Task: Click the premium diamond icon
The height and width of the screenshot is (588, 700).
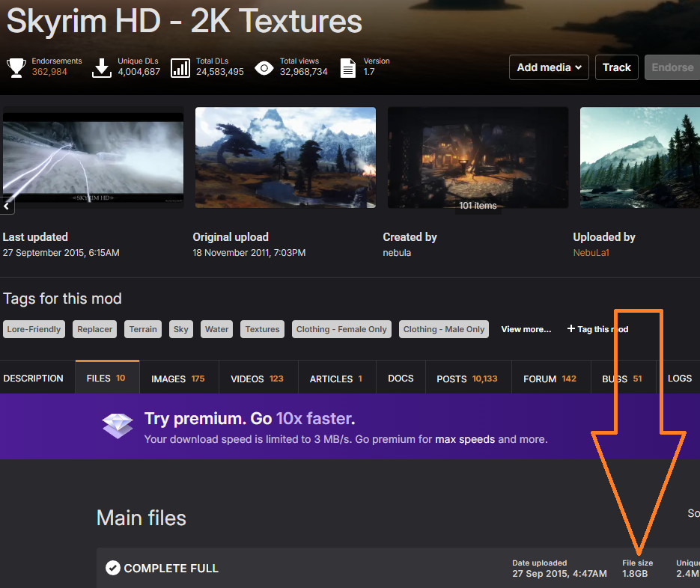Action: point(118,426)
